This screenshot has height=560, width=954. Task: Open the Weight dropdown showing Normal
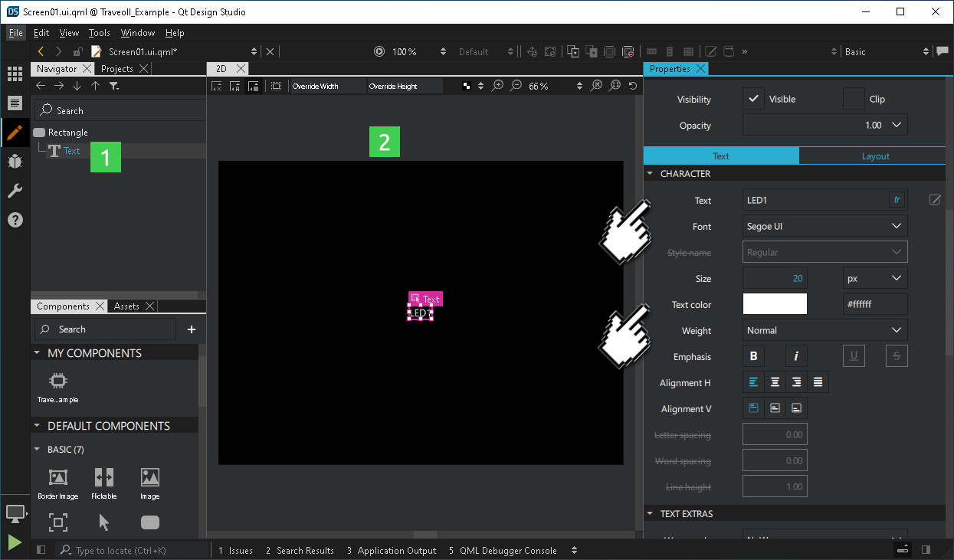tap(824, 329)
